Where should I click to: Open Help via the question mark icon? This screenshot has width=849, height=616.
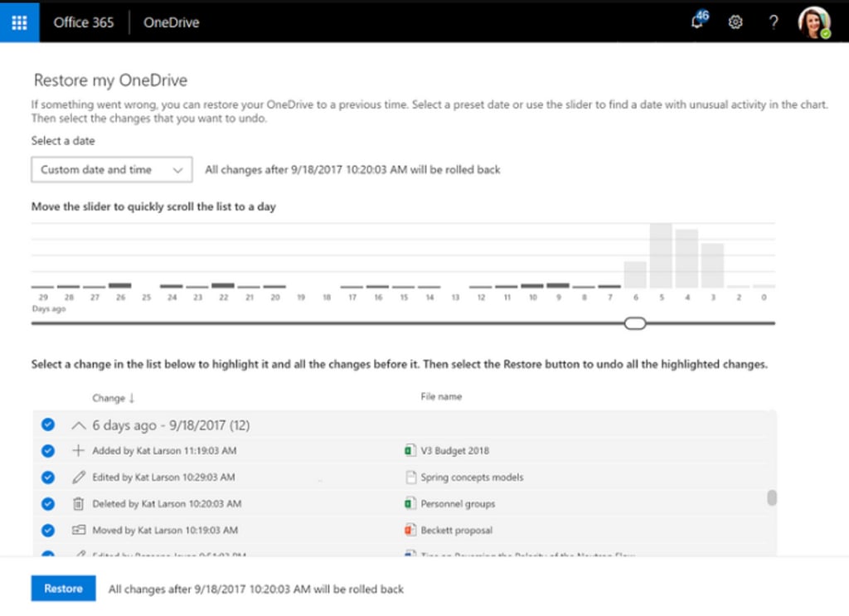[x=773, y=22]
